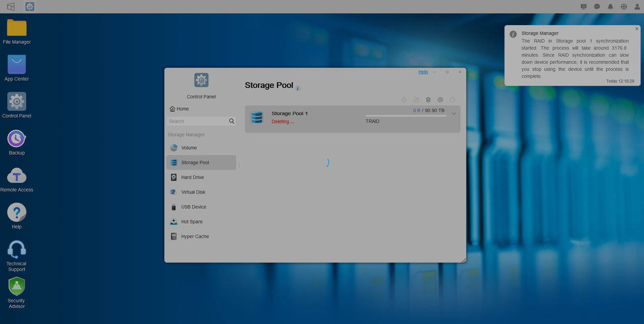Click the red 'Deleting ...' status text
The height and width of the screenshot is (324, 644).
pyautogui.click(x=283, y=121)
